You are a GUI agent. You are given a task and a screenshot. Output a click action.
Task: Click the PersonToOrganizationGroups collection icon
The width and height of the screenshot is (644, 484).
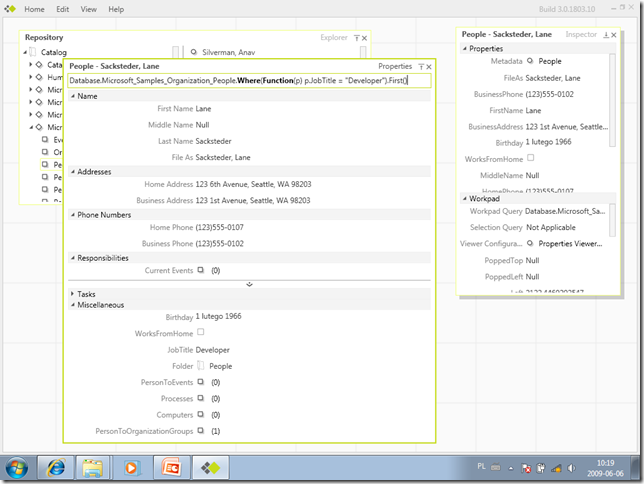click(x=200, y=430)
